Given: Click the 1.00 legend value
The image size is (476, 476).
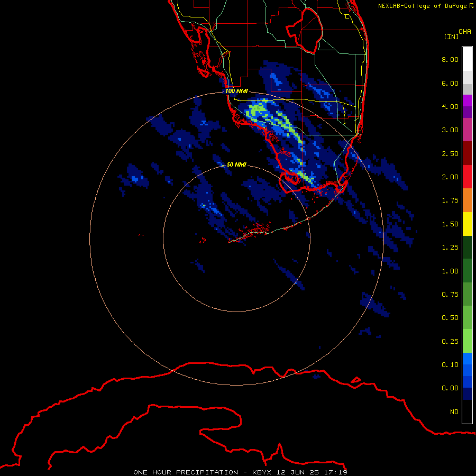Looking at the screenshot, I should coord(450,271).
